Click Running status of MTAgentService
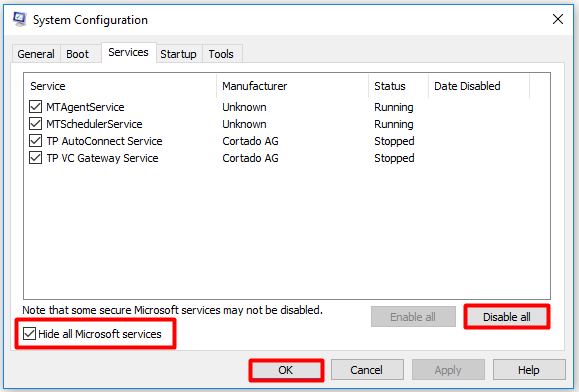The height and width of the screenshot is (392, 579). coord(394,107)
